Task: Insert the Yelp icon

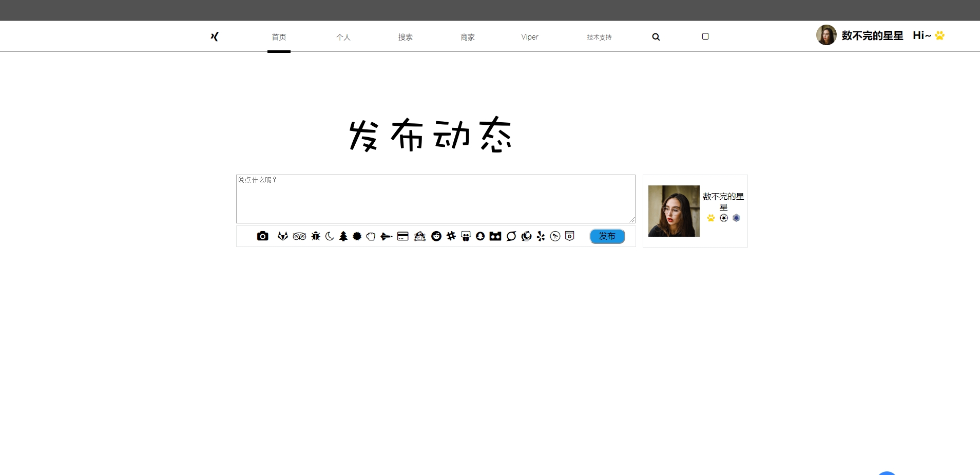Action: 541,236
